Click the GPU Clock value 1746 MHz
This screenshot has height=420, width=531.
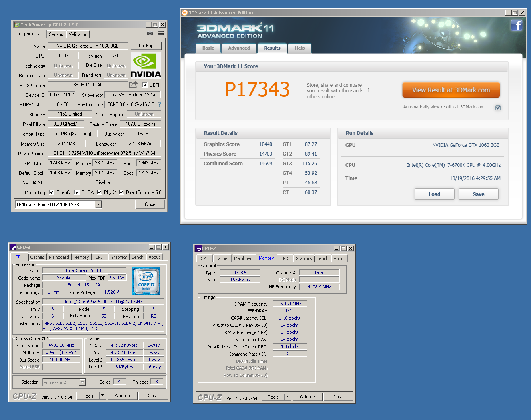(60, 163)
